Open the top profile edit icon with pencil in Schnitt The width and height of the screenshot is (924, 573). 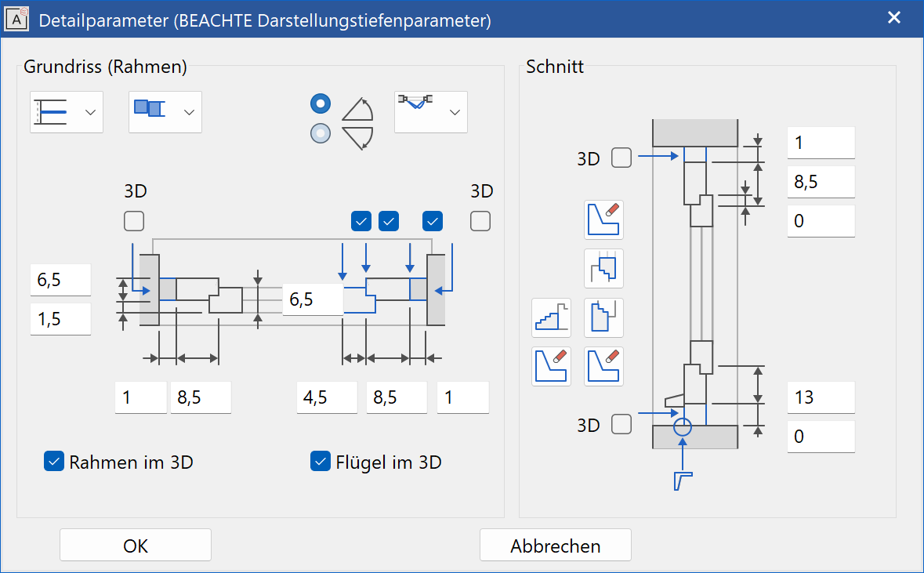pyautogui.click(x=603, y=220)
